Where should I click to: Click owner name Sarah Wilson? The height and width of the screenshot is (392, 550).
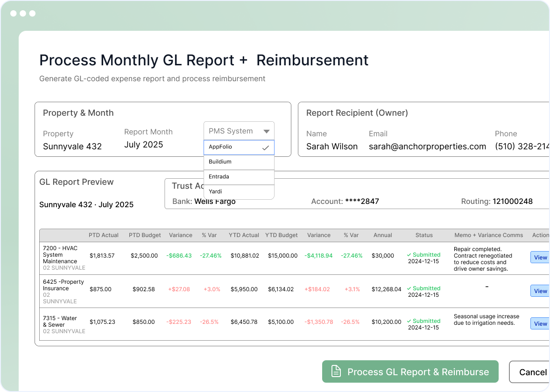tap(332, 147)
